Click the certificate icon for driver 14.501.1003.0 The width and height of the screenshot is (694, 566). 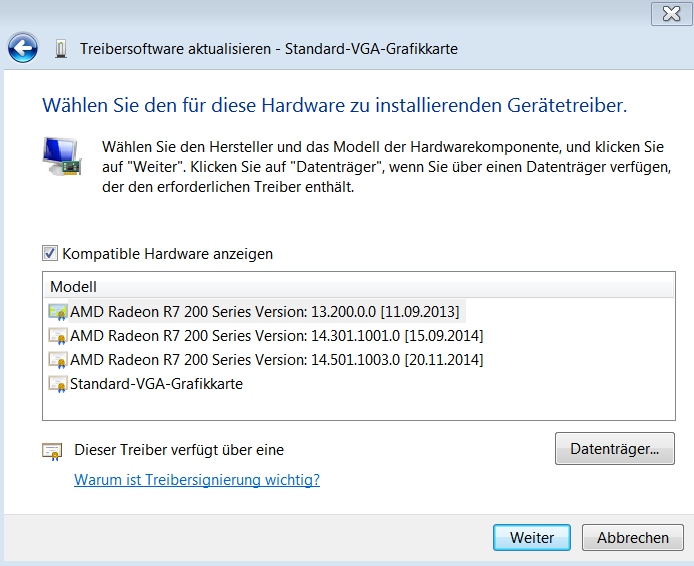[58, 360]
